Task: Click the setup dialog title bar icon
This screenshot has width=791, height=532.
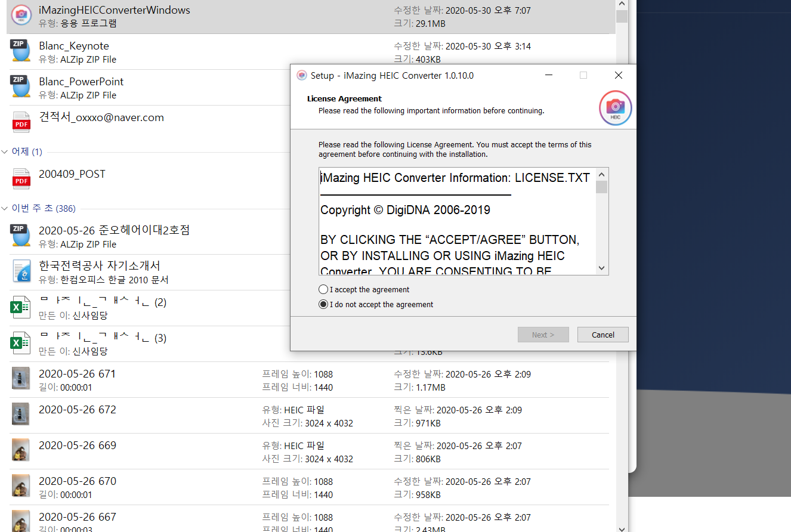Action: 301,75
